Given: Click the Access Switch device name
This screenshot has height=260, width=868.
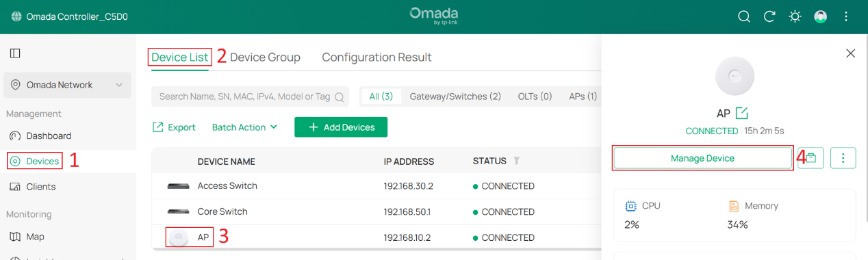Looking at the screenshot, I should pos(227,186).
